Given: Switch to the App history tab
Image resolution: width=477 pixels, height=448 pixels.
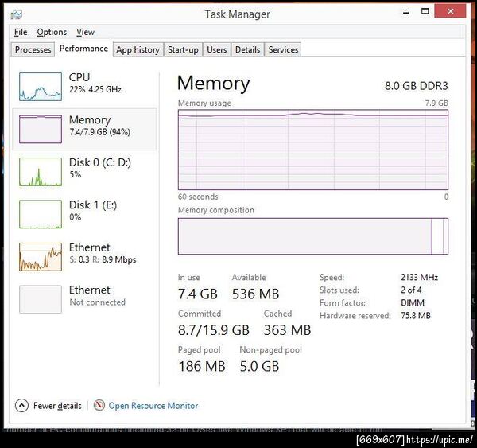Looking at the screenshot, I should point(138,49).
